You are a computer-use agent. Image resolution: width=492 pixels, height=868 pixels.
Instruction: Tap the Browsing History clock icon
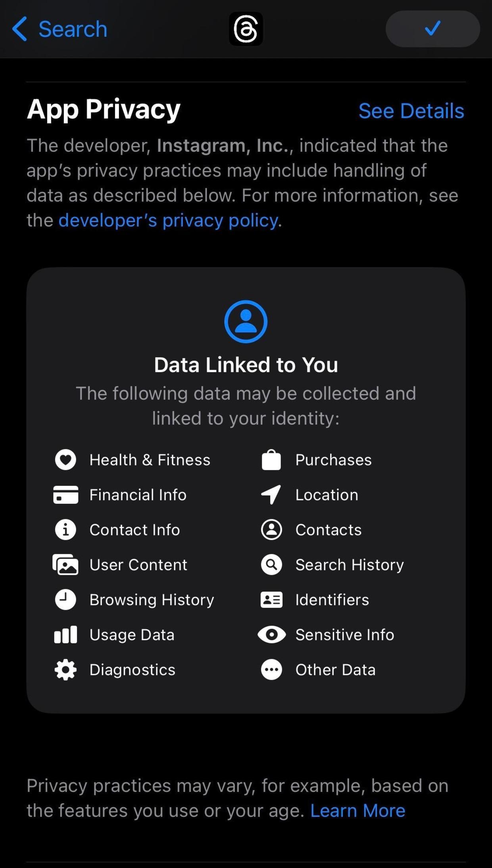coord(65,599)
